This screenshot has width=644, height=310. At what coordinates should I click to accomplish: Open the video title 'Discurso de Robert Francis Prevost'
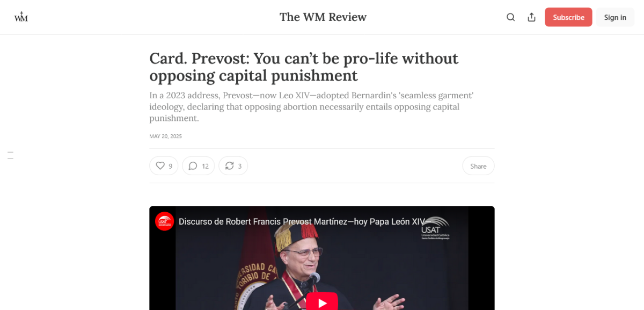(302, 221)
